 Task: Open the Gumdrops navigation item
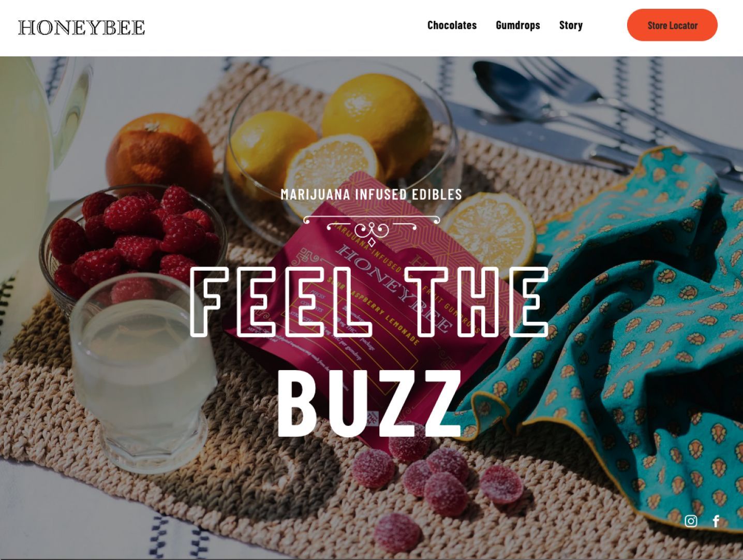[518, 25]
